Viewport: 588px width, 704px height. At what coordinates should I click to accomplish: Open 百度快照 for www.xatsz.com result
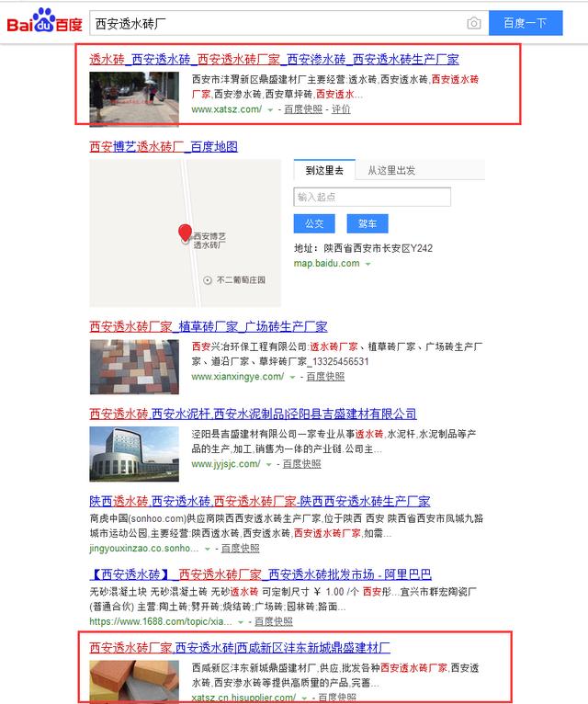[303, 109]
